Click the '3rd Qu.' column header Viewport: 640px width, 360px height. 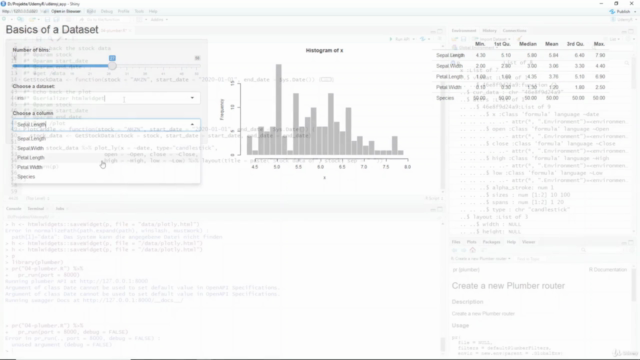pos(575,44)
